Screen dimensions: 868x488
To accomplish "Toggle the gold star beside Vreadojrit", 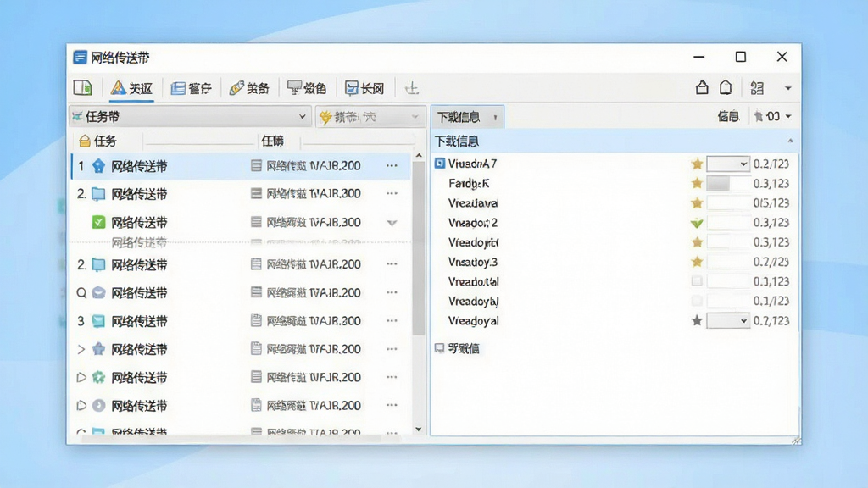I will click(x=697, y=242).
